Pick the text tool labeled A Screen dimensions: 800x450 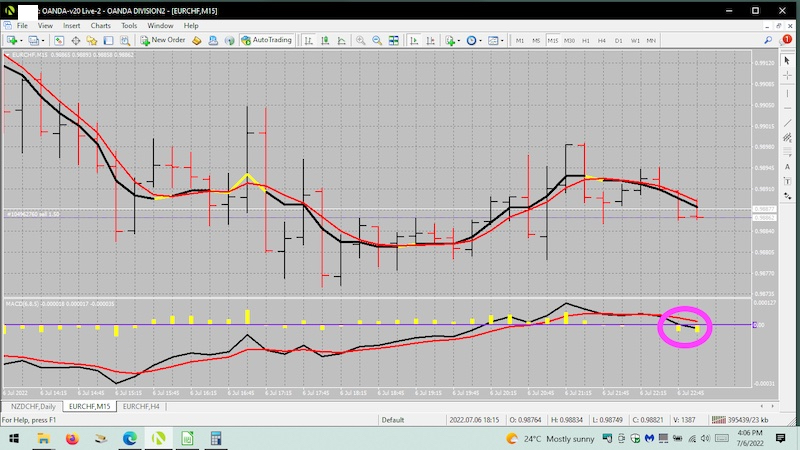tap(787, 167)
